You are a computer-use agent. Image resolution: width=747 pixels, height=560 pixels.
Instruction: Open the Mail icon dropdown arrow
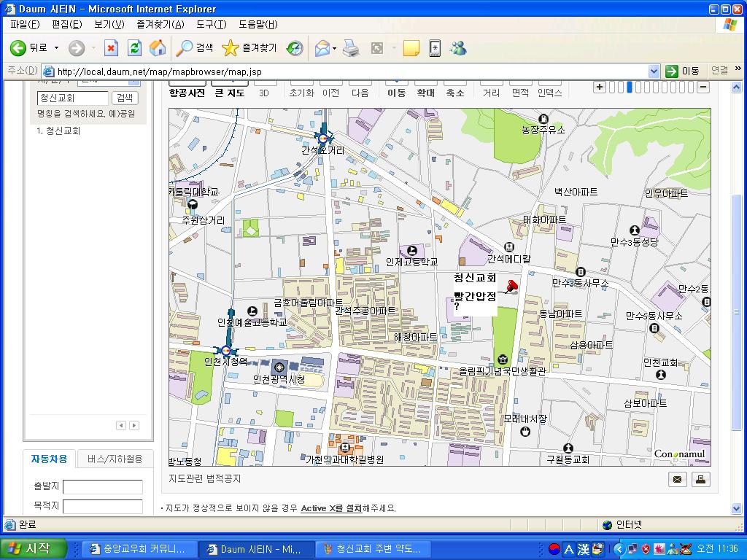point(334,48)
